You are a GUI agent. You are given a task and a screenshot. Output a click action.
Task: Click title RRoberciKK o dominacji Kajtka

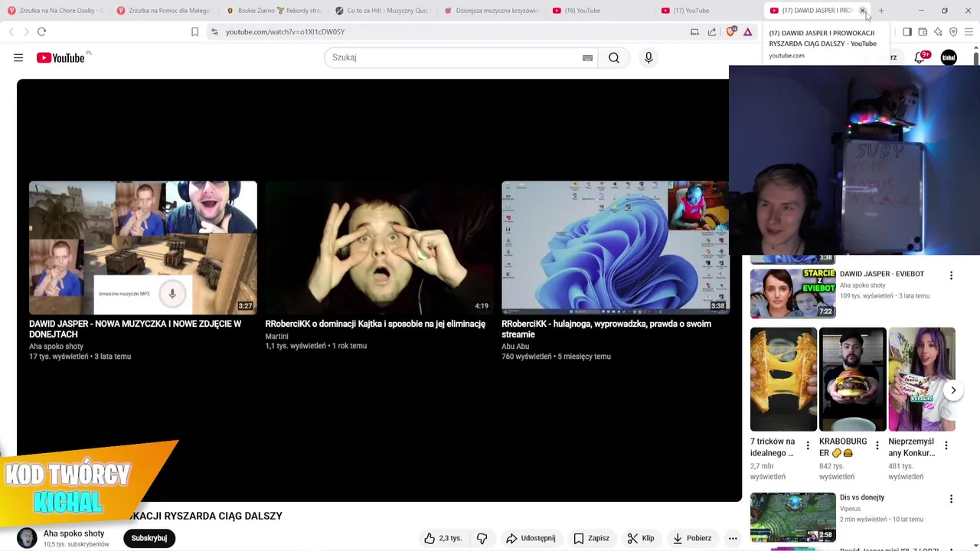click(x=375, y=324)
